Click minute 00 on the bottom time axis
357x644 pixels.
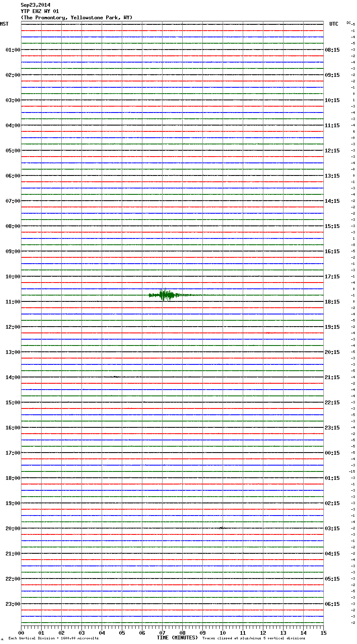[x=21, y=633]
